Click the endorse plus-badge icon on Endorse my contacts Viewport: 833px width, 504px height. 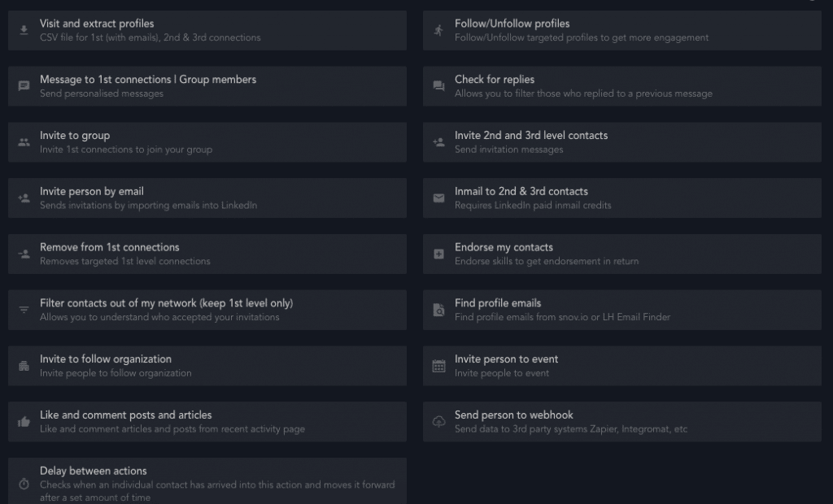(x=438, y=254)
